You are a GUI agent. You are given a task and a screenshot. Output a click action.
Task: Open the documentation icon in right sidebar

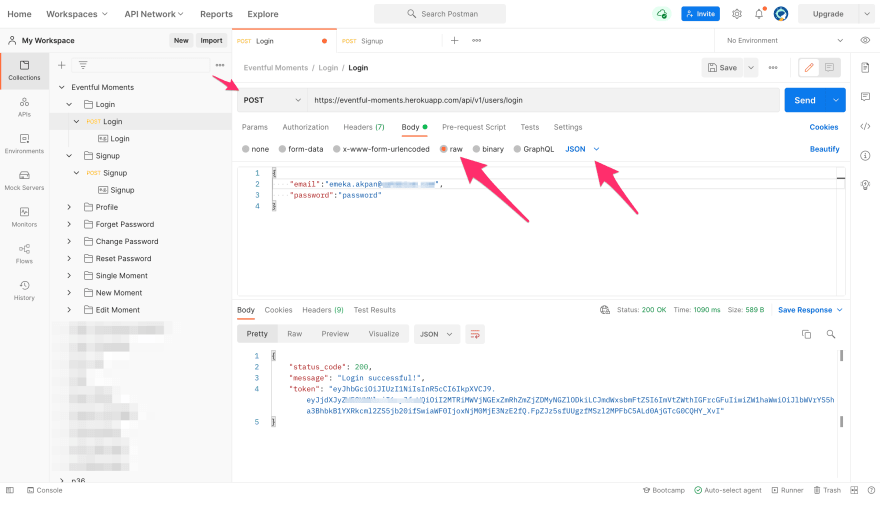coord(865,68)
